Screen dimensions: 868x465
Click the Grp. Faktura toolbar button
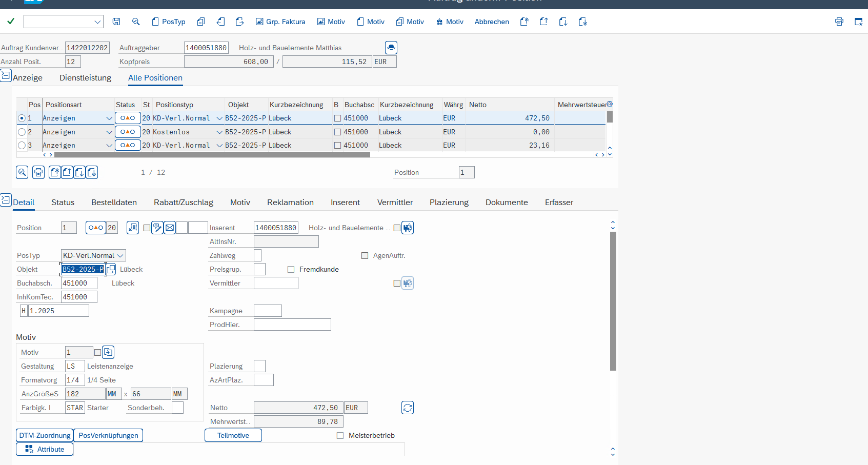[280, 22]
